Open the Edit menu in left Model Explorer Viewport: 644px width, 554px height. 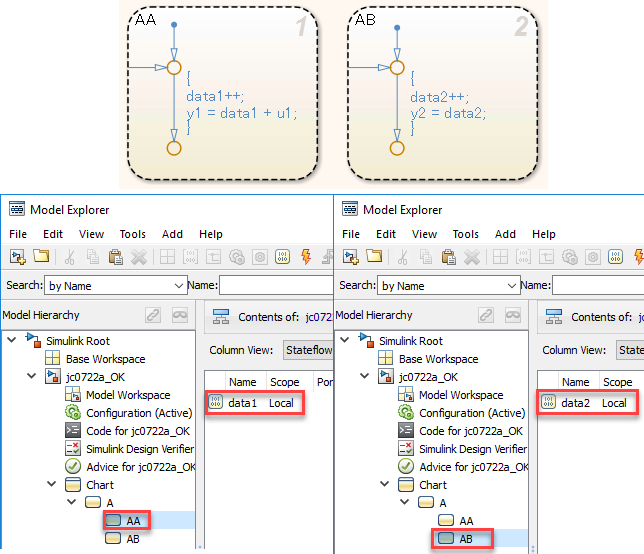click(x=53, y=234)
